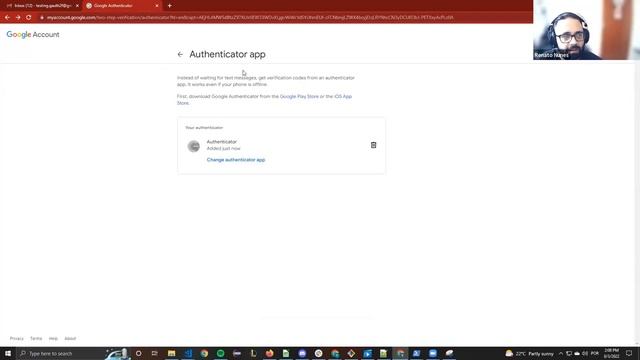Go back using the Authenticator app arrow
The height and width of the screenshot is (360, 640).
180,54
